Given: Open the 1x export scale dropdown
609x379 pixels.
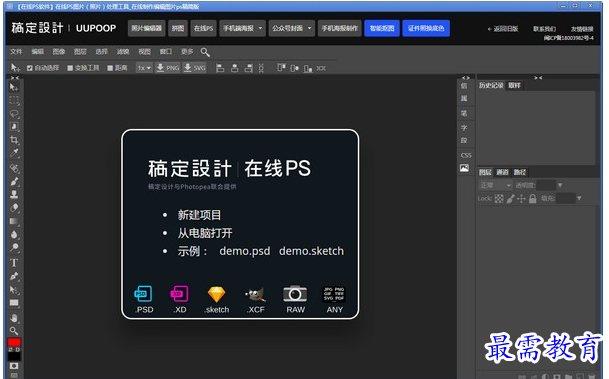Looking at the screenshot, I should [x=144, y=68].
